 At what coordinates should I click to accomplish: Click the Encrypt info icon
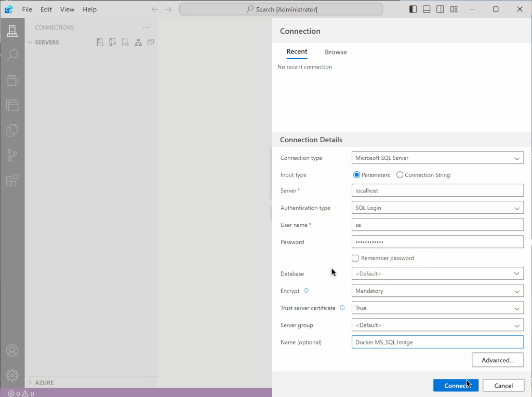(306, 291)
